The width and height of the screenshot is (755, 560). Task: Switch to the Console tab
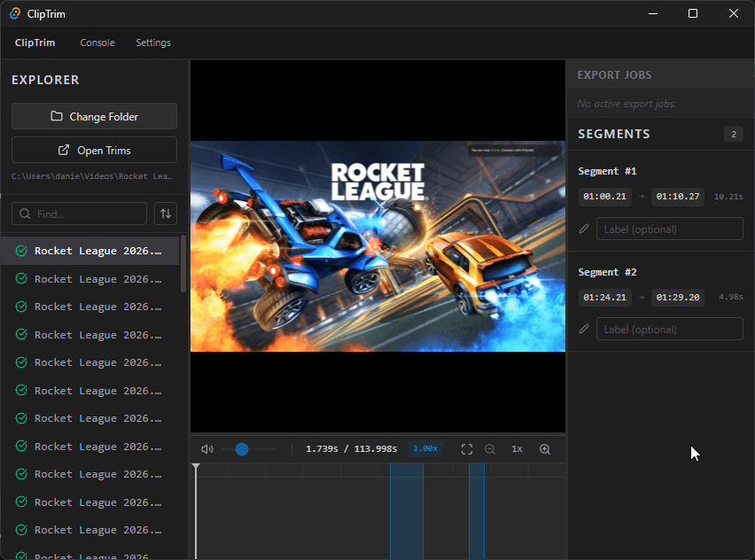(x=97, y=43)
